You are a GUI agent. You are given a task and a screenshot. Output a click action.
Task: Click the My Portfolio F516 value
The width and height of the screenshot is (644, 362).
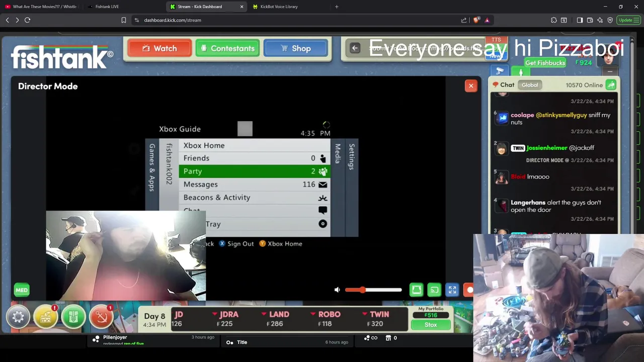(431, 315)
